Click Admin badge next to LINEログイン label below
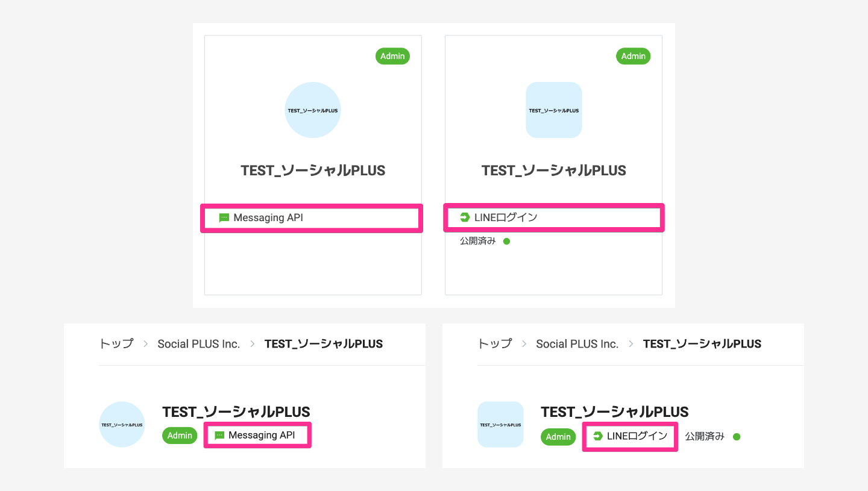The height and width of the screenshot is (491, 868). point(558,437)
